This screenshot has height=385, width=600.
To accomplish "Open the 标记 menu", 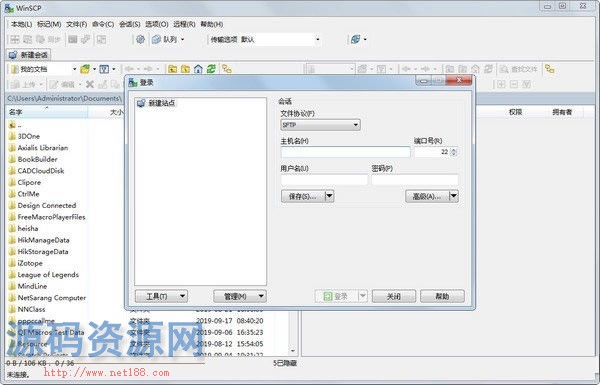I will (x=49, y=24).
